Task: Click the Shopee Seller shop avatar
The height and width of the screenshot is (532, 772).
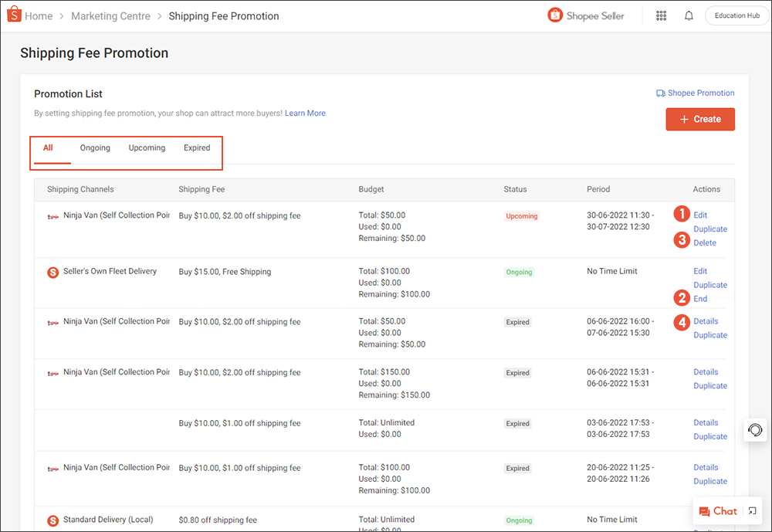Action: pos(555,15)
